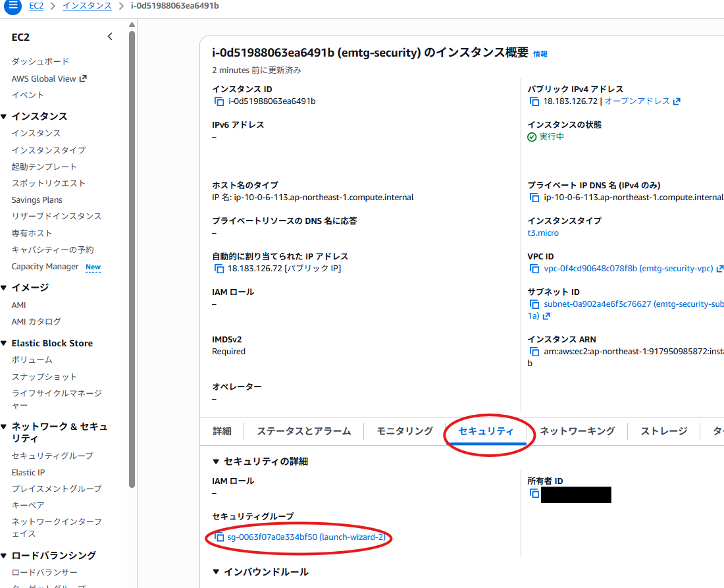This screenshot has height=588, width=724.
Task: Copy the security group ID sg-0063f07a0a334bf50
Action: click(x=219, y=537)
